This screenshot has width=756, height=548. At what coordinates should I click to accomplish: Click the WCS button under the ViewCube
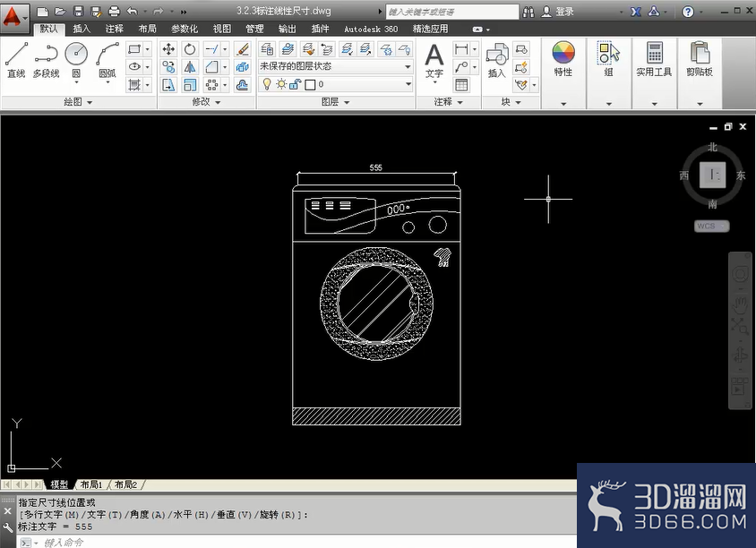(711, 226)
